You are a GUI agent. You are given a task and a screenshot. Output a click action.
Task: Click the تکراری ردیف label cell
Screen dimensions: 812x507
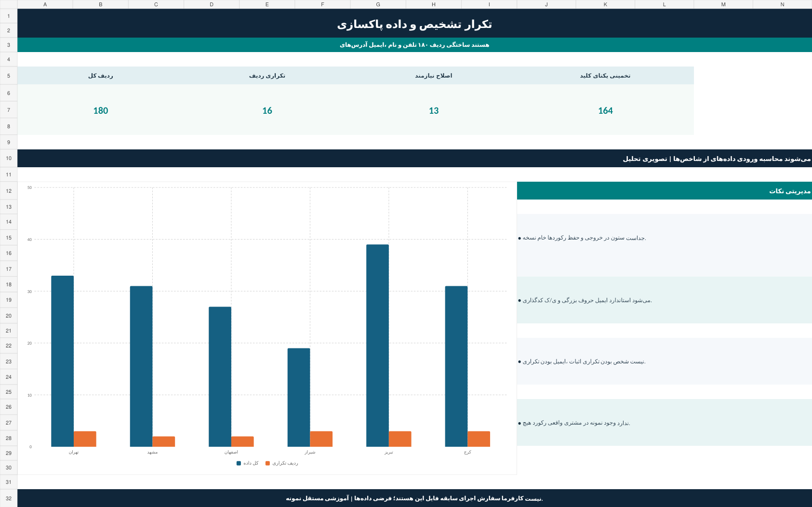(x=267, y=76)
